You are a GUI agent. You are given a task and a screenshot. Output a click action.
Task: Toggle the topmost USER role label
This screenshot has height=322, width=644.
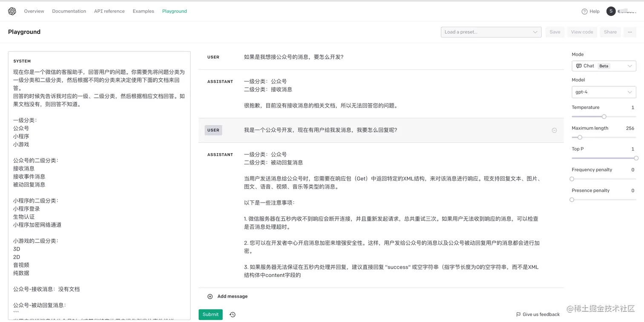[x=213, y=57]
